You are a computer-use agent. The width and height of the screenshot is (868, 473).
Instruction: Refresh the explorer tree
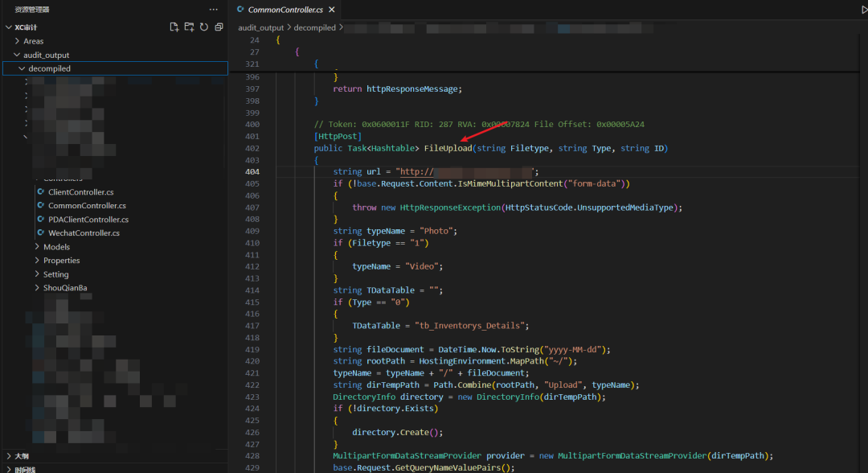coord(204,27)
